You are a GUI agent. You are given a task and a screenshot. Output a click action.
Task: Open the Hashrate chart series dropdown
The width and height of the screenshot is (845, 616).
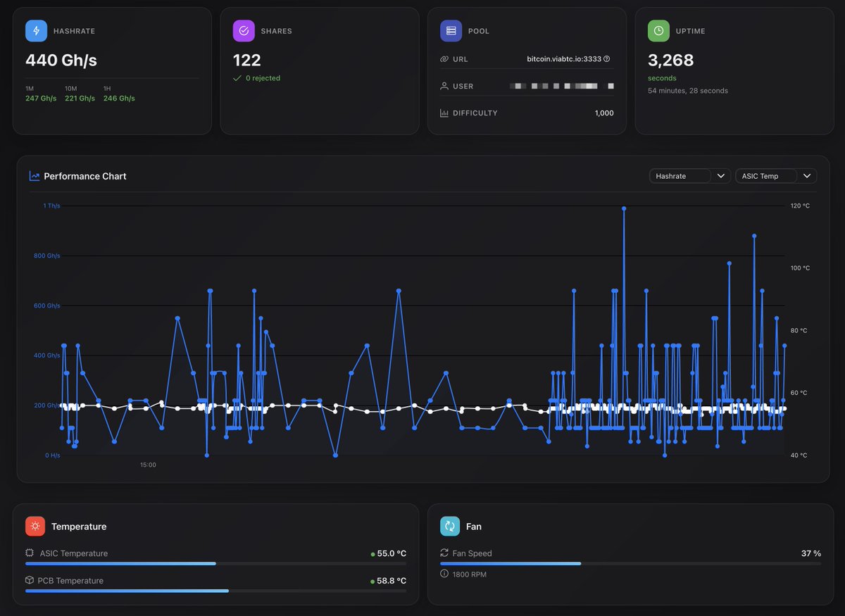pyautogui.click(x=690, y=176)
